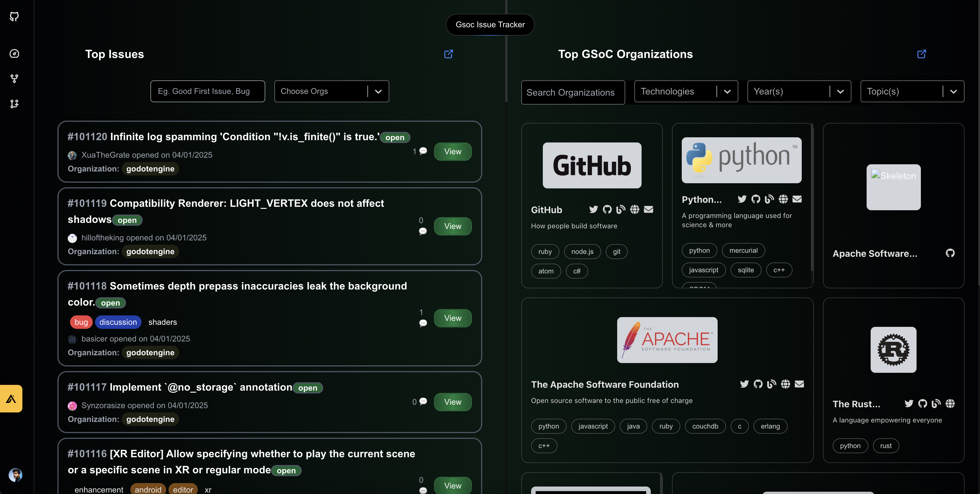Open the pull request icon in the sidebar
Image resolution: width=980 pixels, height=494 pixels.
coord(14,104)
